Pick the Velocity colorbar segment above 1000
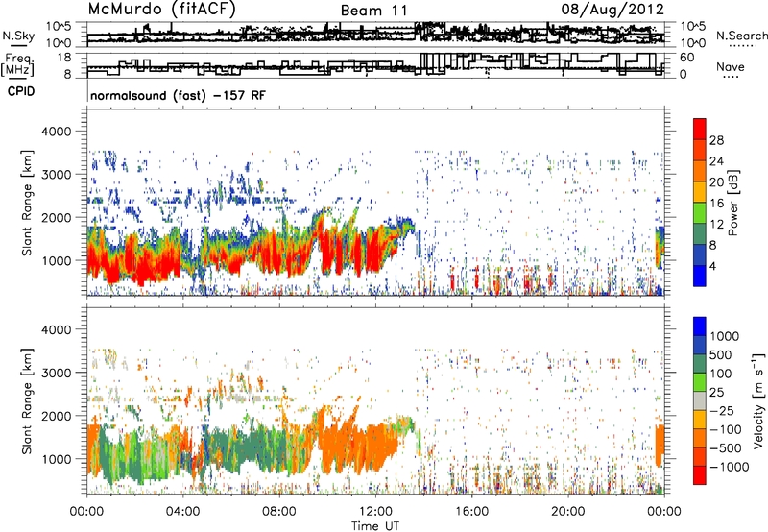Viewport: 768px width, 532px height. click(700, 326)
